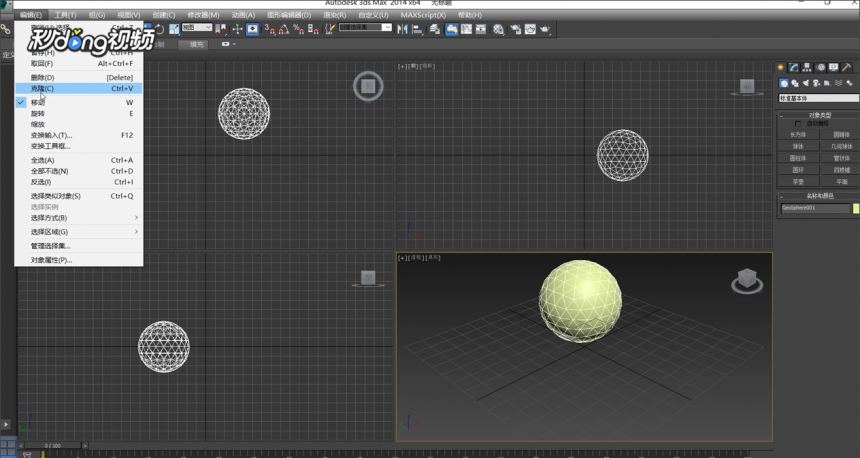Click the GeoSphere001 name field

click(x=815, y=208)
